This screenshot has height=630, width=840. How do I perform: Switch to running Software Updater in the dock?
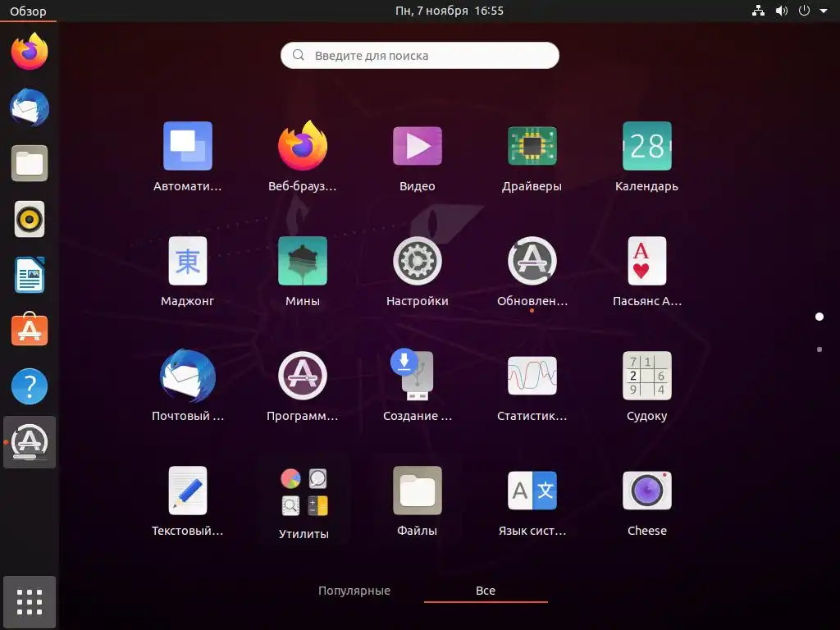click(30, 442)
